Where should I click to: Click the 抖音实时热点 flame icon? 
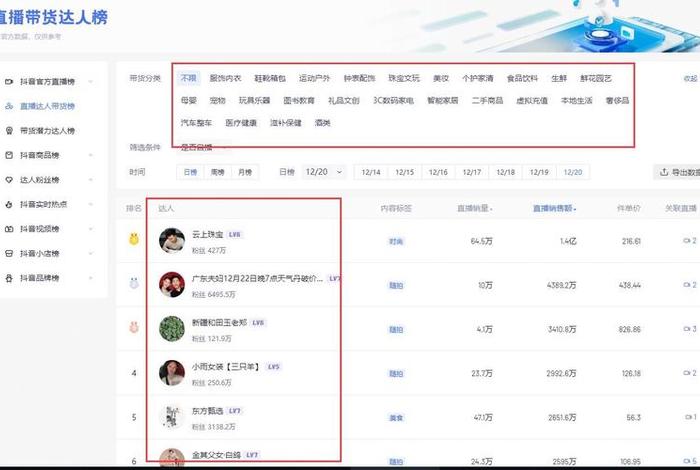[9, 204]
